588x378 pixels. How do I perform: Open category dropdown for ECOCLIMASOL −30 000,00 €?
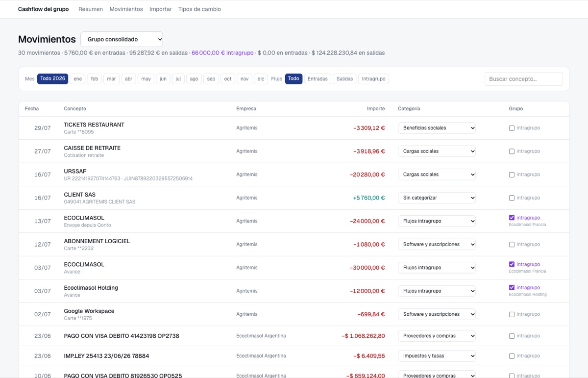point(437,268)
